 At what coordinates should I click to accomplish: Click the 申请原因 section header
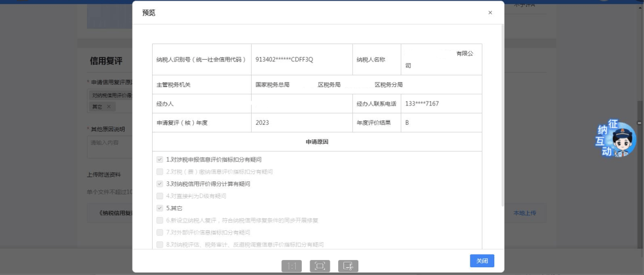[317, 142]
